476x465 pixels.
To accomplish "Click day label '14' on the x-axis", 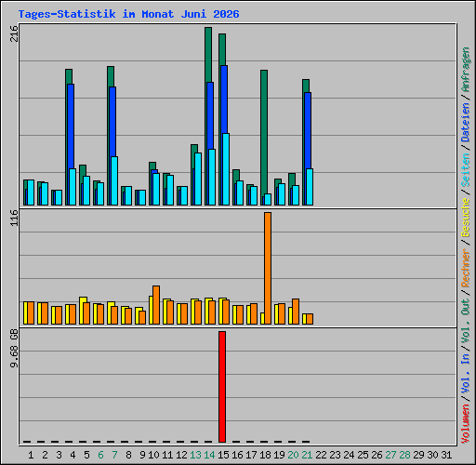I will pyautogui.click(x=209, y=455).
